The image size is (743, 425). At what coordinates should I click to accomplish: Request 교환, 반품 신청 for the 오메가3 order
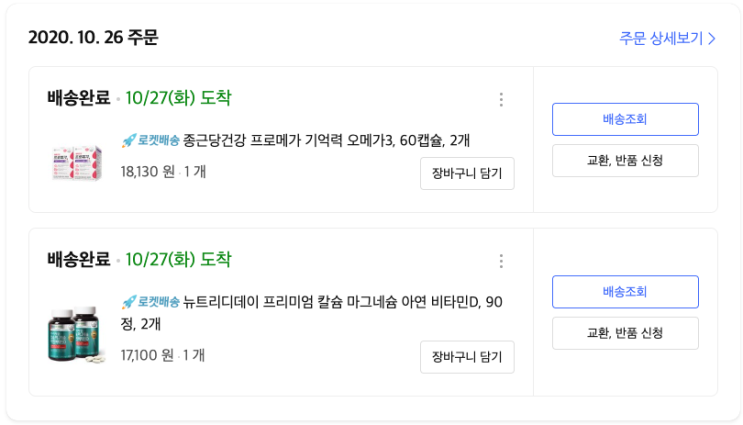pos(625,160)
